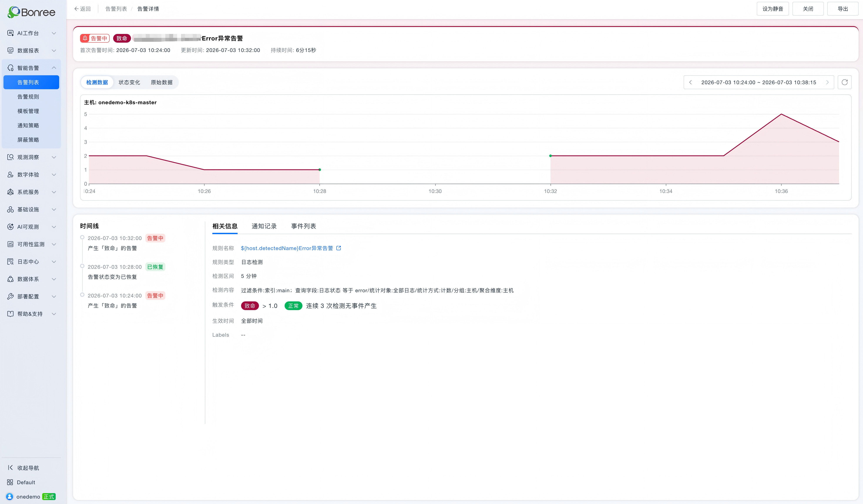Click the 数据报表 chart icon

[x=11, y=50]
